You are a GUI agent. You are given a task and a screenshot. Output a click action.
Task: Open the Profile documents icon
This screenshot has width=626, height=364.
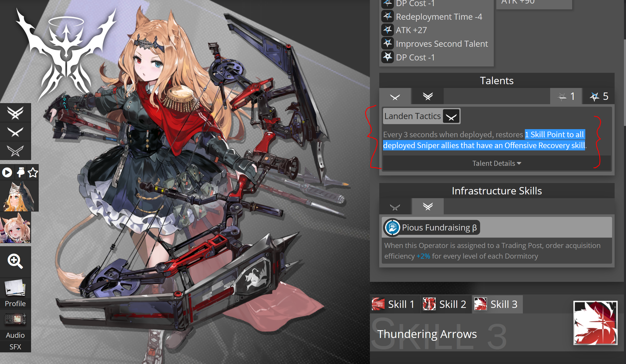15,288
